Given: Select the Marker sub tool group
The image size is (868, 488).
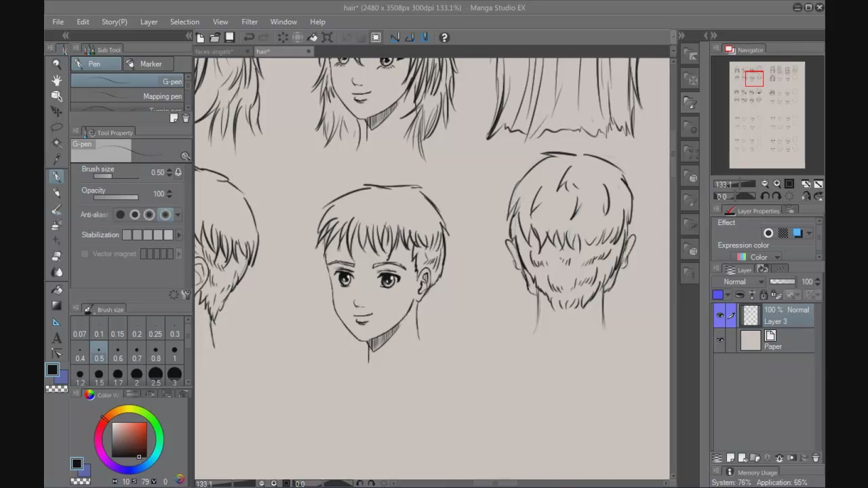Looking at the screenshot, I should click(x=150, y=64).
